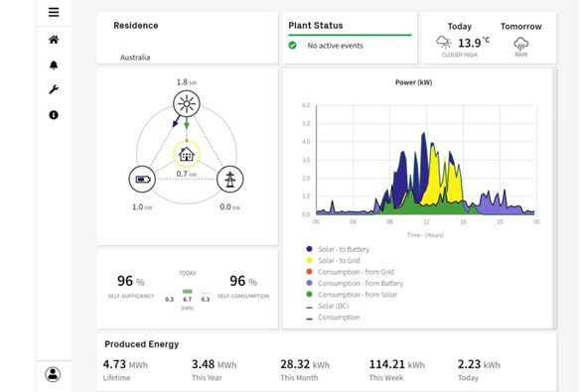Image resolution: width=583 pixels, height=392 pixels.
Task: Click the Plant Status heading
Action: [x=316, y=25]
